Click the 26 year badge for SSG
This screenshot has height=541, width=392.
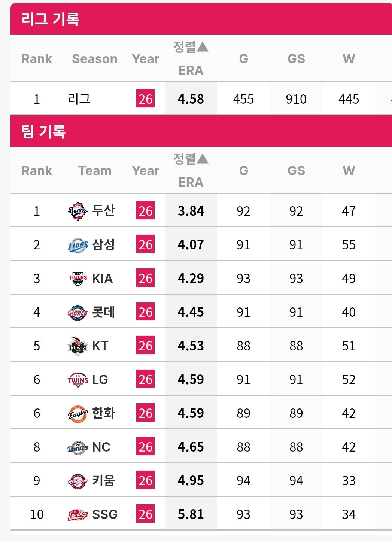tap(145, 514)
